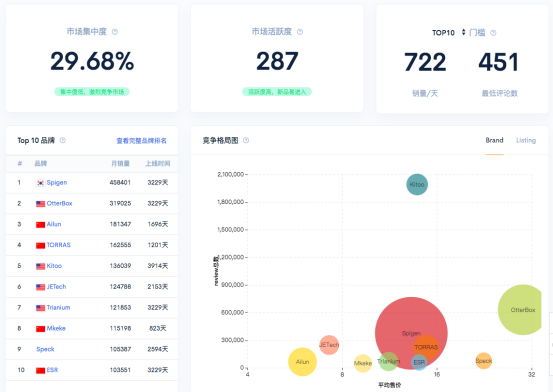
Task: Open the TOP10 threshold dropdown
Action: (448, 32)
